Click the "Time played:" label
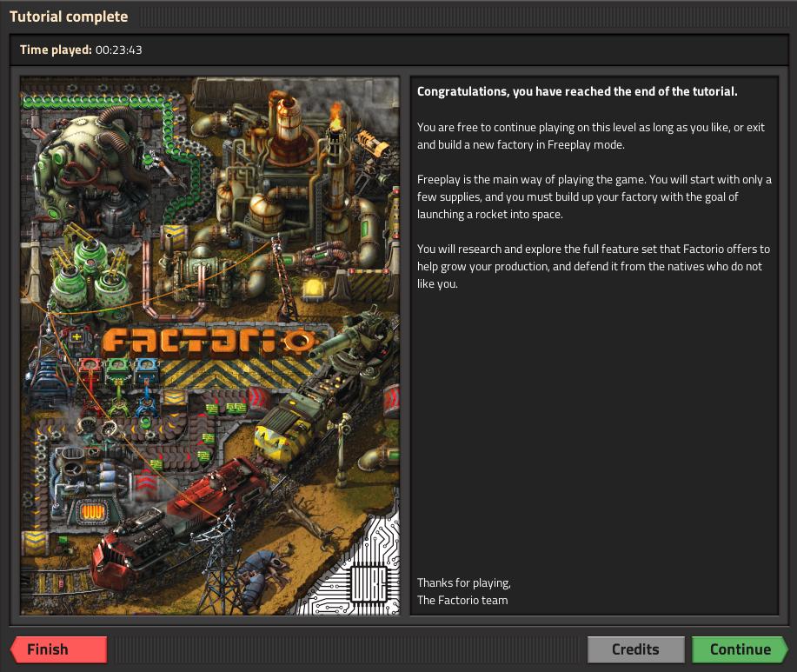This screenshot has height=672, width=797. [x=56, y=50]
